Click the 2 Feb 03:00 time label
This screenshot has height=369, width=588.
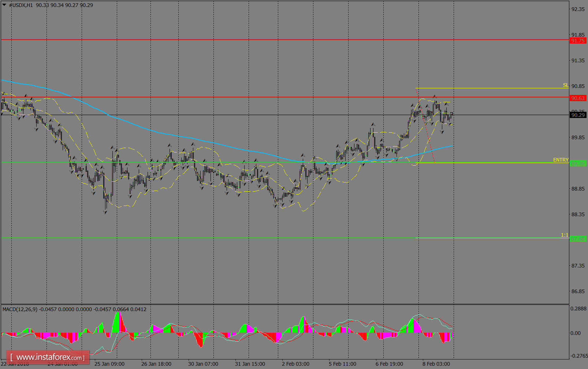(x=295, y=364)
